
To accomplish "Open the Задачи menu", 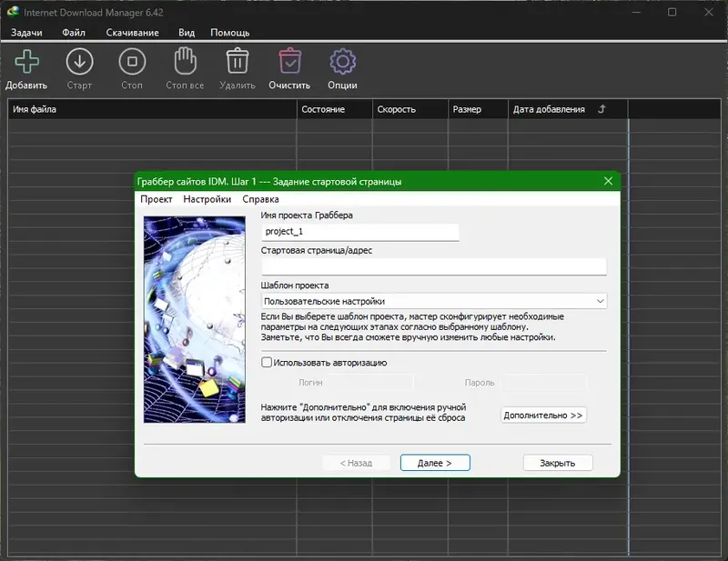I will (27, 33).
